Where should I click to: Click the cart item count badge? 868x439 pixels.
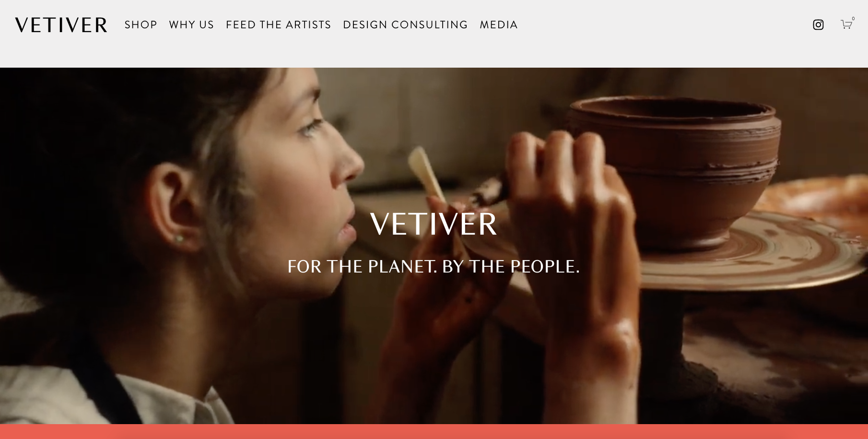coord(853,19)
